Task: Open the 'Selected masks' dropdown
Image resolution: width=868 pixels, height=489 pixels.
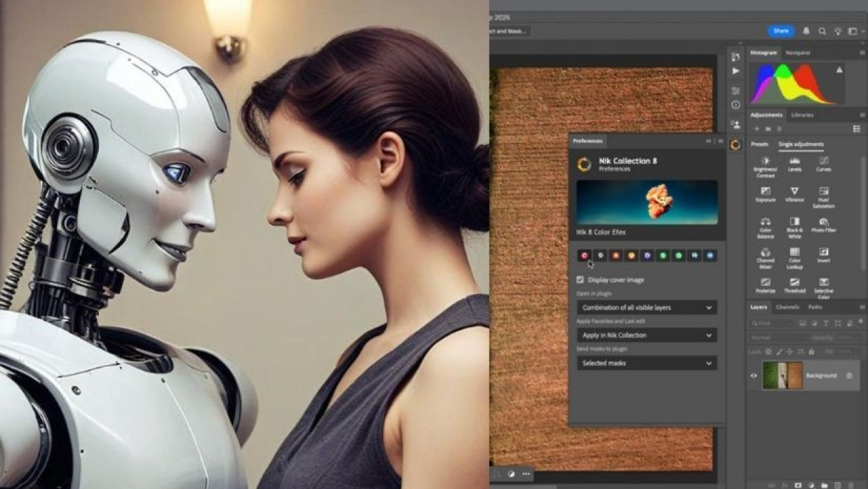Action: [x=646, y=364]
